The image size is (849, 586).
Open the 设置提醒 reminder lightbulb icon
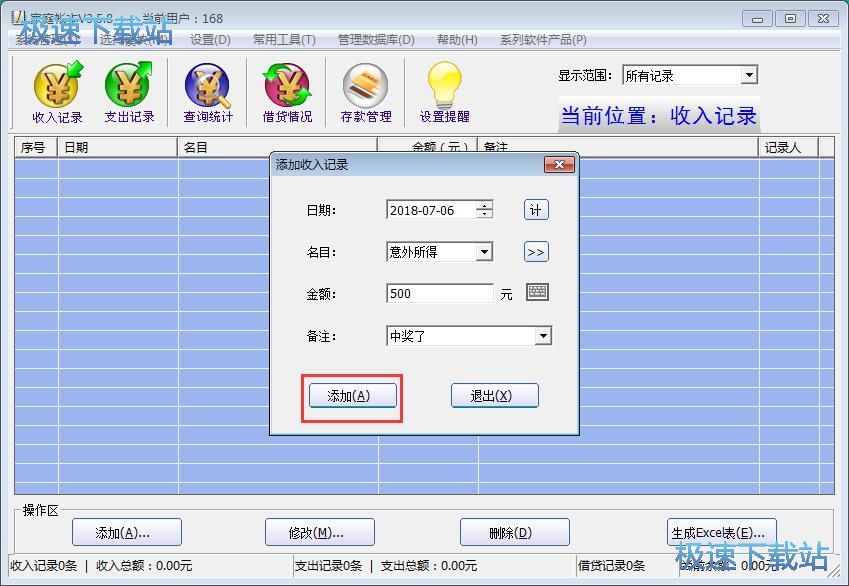point(445,92)
